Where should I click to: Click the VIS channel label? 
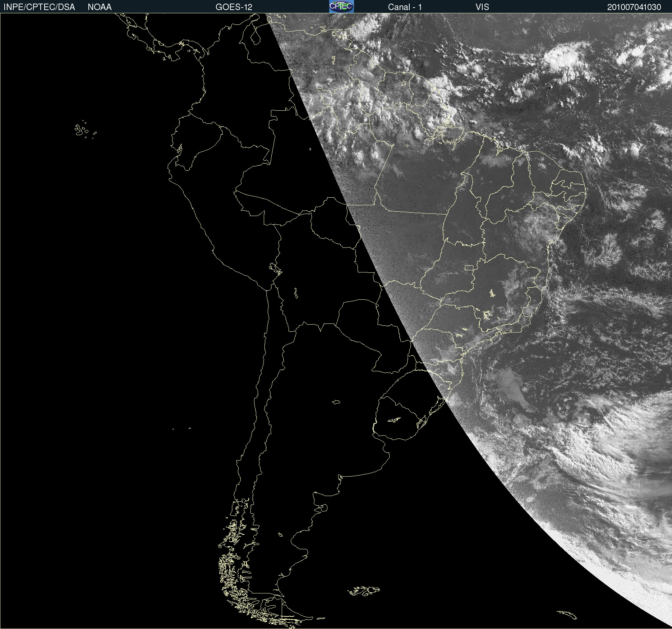point(482,7)
